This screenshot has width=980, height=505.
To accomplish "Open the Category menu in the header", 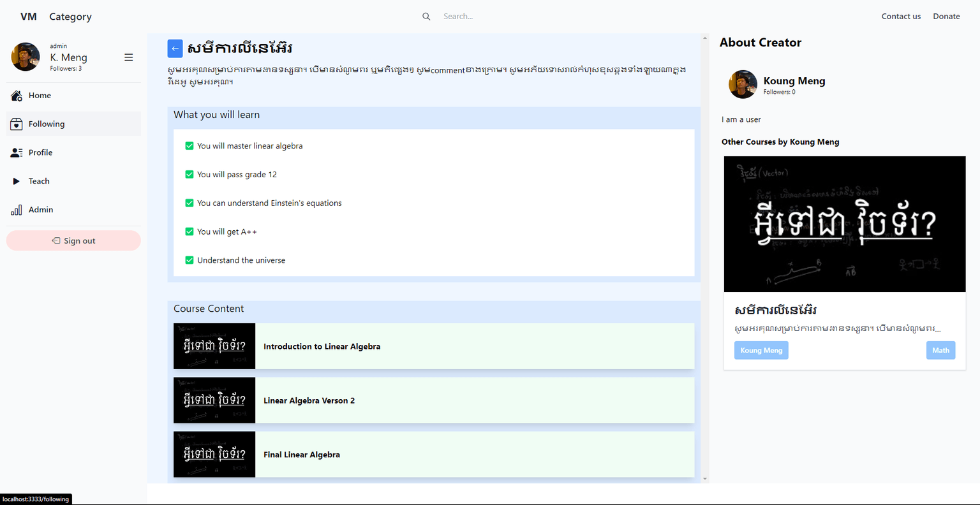I will (70, 17).
